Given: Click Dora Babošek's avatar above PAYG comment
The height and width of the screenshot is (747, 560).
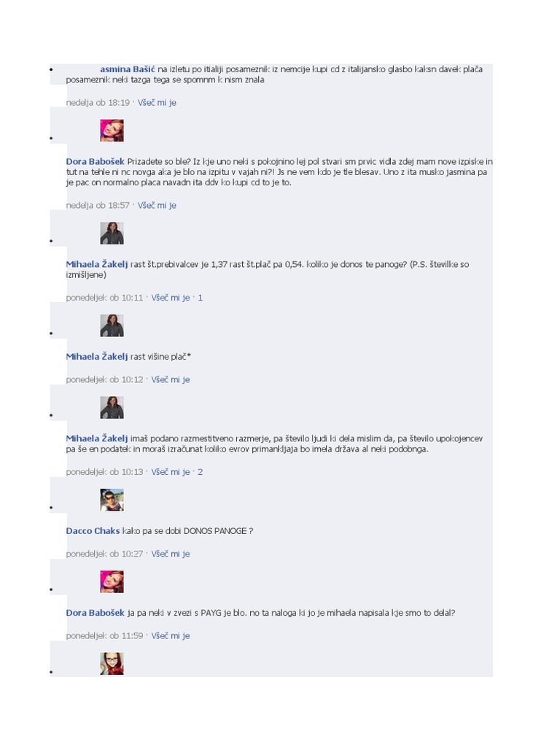Looking at the screenshot, I should [x=112, y=582].
